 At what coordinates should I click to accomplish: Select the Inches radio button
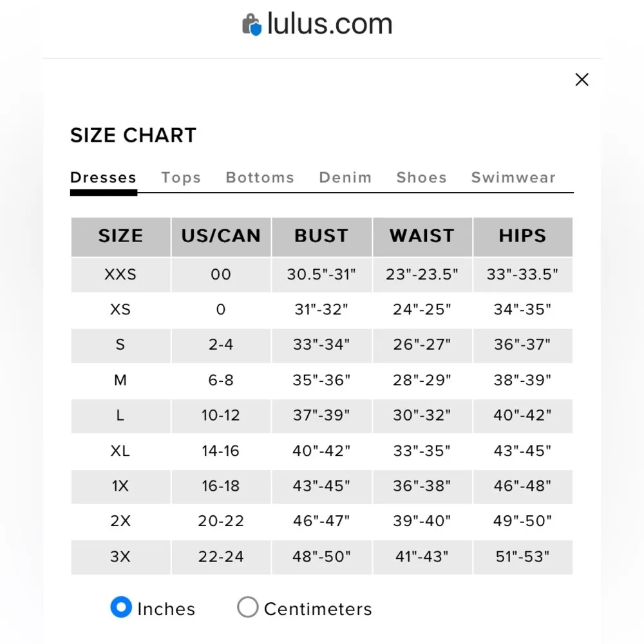pyautogui.click(x=121, y=607)
